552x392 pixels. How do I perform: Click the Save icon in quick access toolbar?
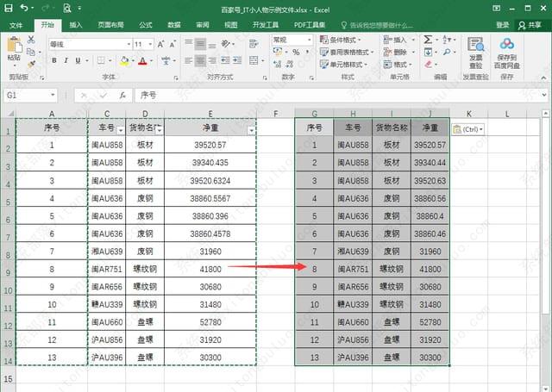8,8
